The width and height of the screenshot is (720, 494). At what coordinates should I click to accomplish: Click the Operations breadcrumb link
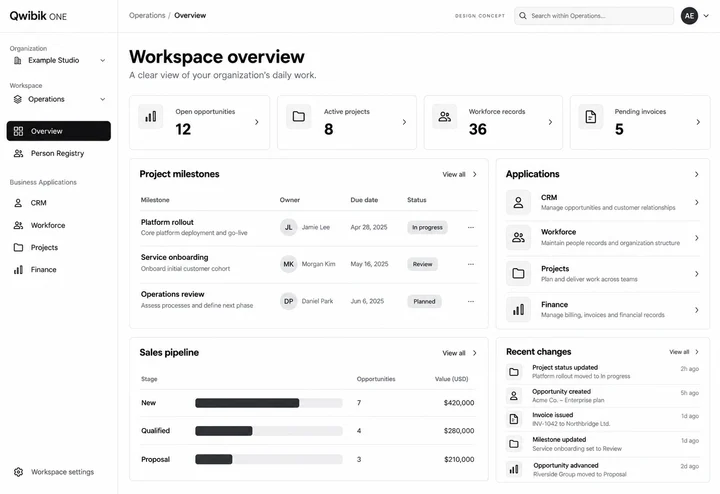(x=147, y=16)
